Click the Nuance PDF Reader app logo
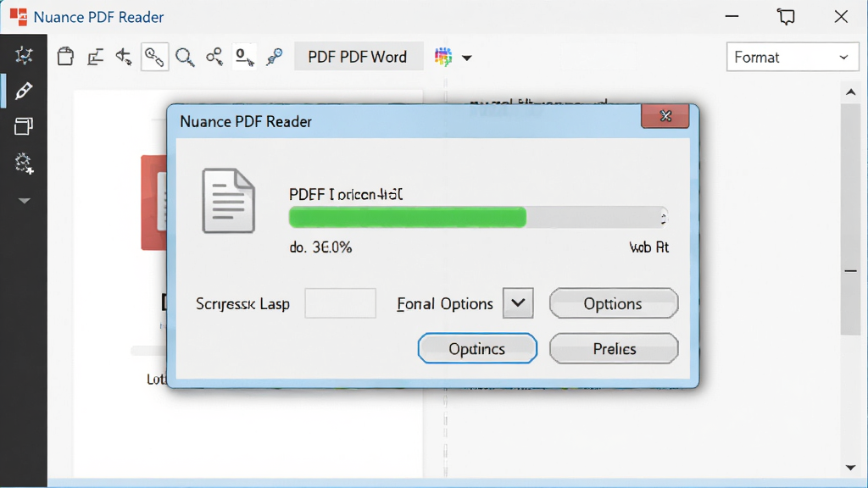The height and width of the screenshot is (488, 868). pyautogui.click(x=19, y=17)
